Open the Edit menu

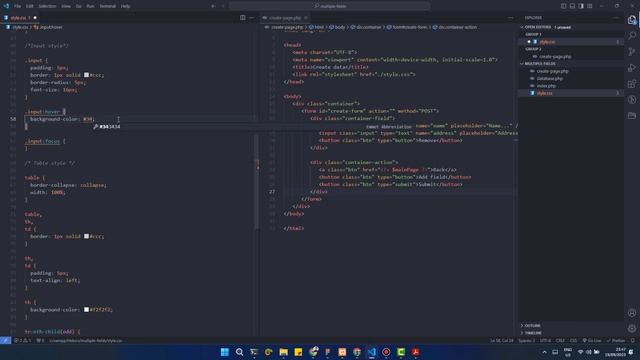coord(30,6)
